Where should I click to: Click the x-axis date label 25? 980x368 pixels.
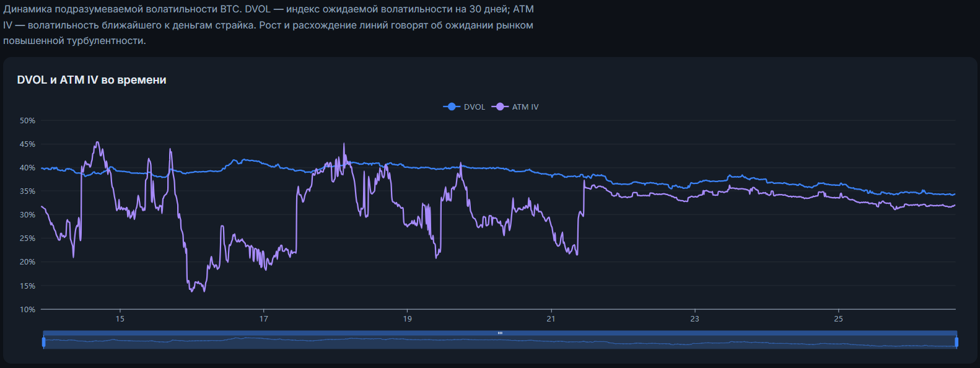pyautogui.click(x=839, y=318)
